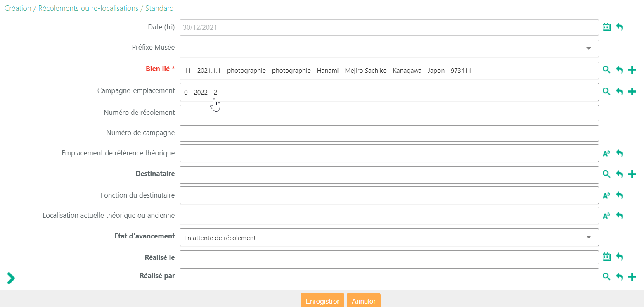Open text editor icon for Fonction du destinataire
Image resolution: width=644 pixels, height=307 pixels.
[606, 195]
